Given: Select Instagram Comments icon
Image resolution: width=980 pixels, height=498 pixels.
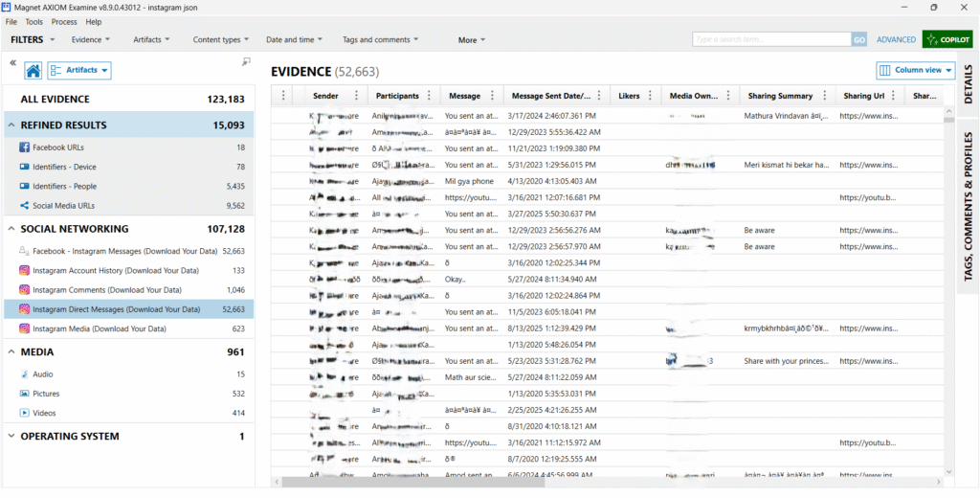Looking at the screenshot, I should pos(24,289).
